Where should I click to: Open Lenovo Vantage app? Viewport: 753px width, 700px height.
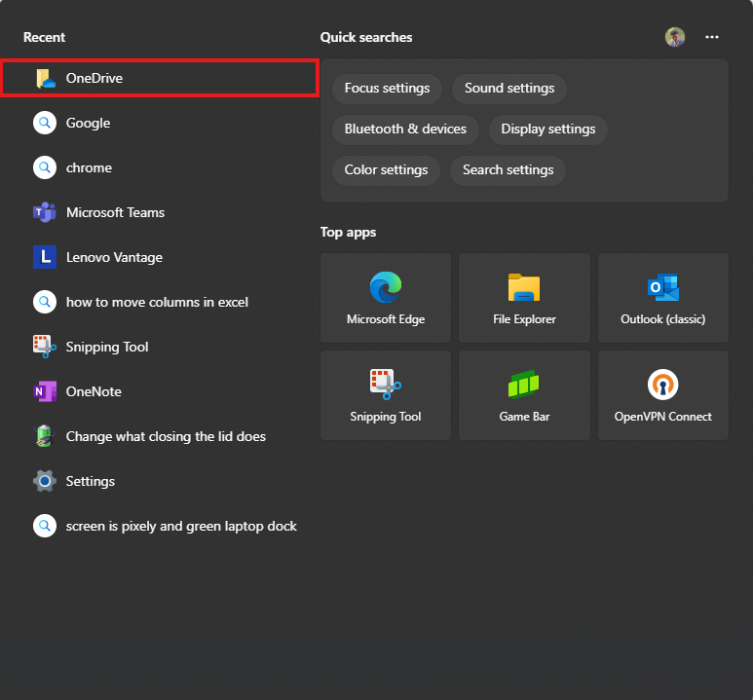click(114, 257)
